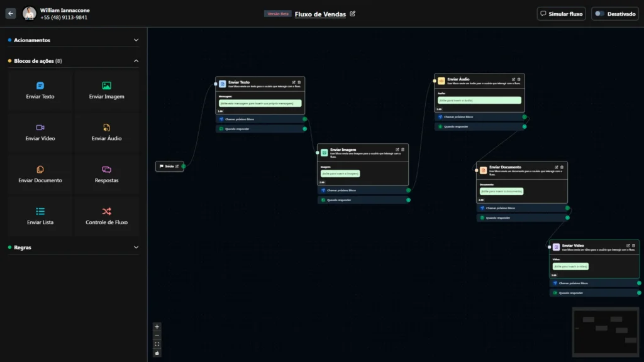This screenshot has height=362, width=644.
Task: Delete the Enviar Texto block
Action: pyautogui.click(x=299, y=82)
